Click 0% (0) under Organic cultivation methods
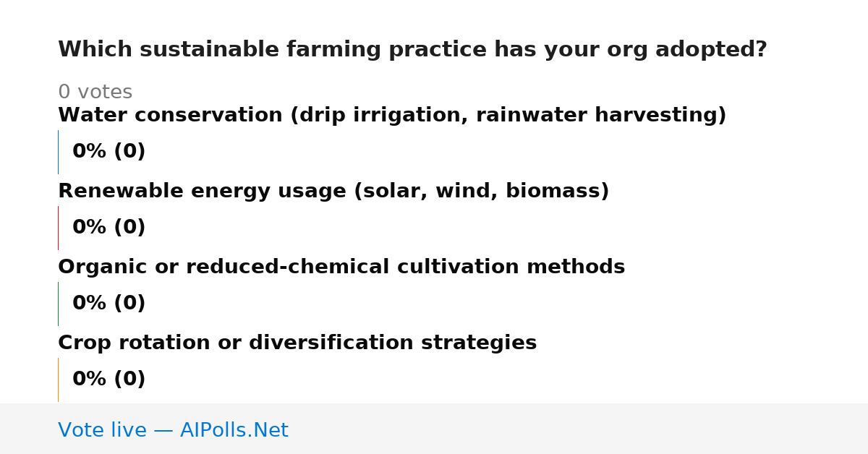 coord(109,304)
